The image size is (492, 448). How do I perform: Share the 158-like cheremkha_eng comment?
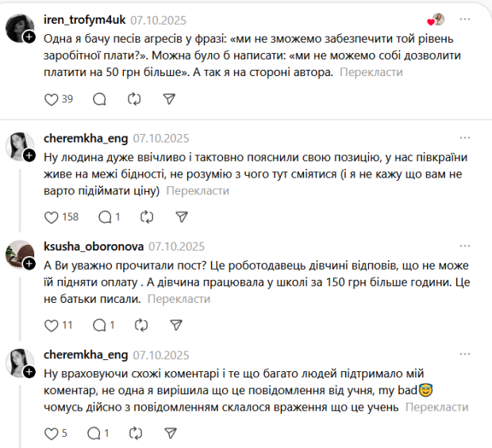pyautogui.click(x=182, y=216)
